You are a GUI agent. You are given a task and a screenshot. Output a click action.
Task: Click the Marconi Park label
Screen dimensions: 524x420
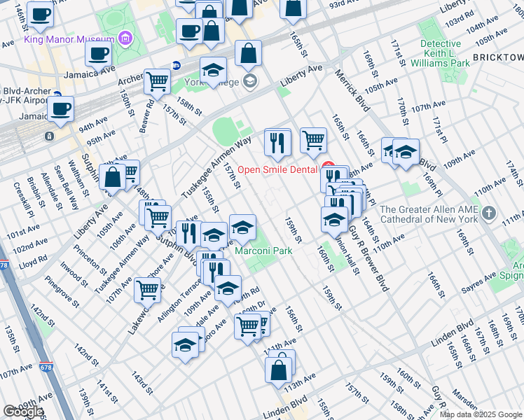click(x=263, y=251)
